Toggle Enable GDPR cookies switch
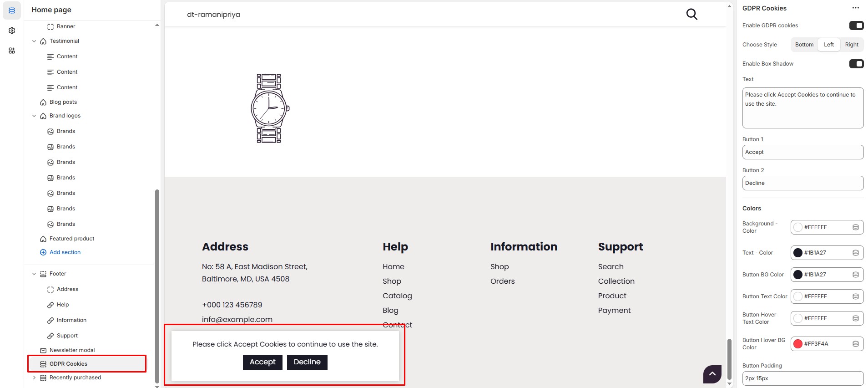This screenshot has width=868, height=388. point(856,26)
